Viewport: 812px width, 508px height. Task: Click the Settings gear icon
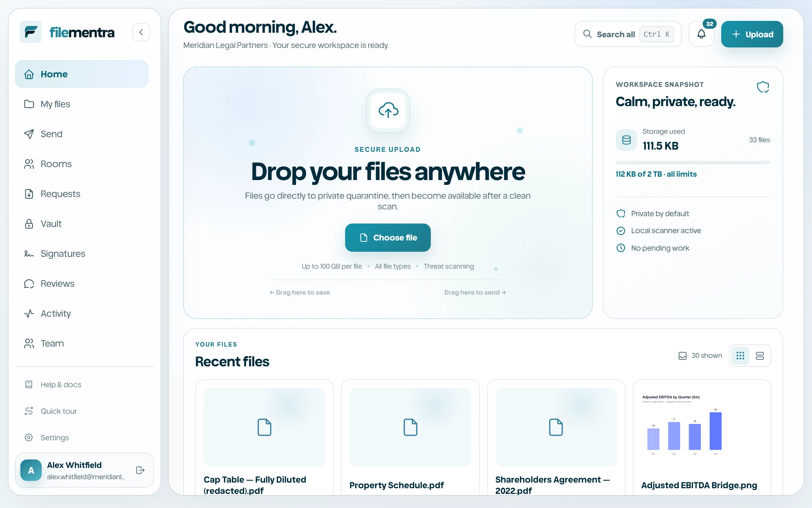[29, 437]
